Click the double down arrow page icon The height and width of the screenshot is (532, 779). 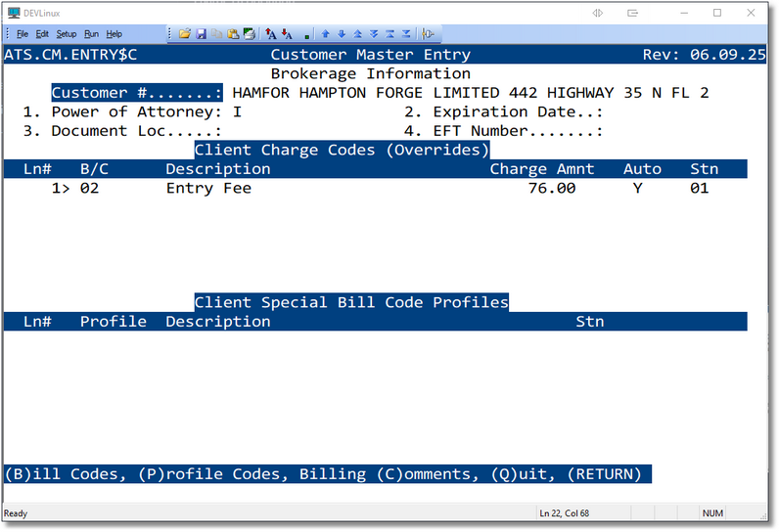coord(374,34)
